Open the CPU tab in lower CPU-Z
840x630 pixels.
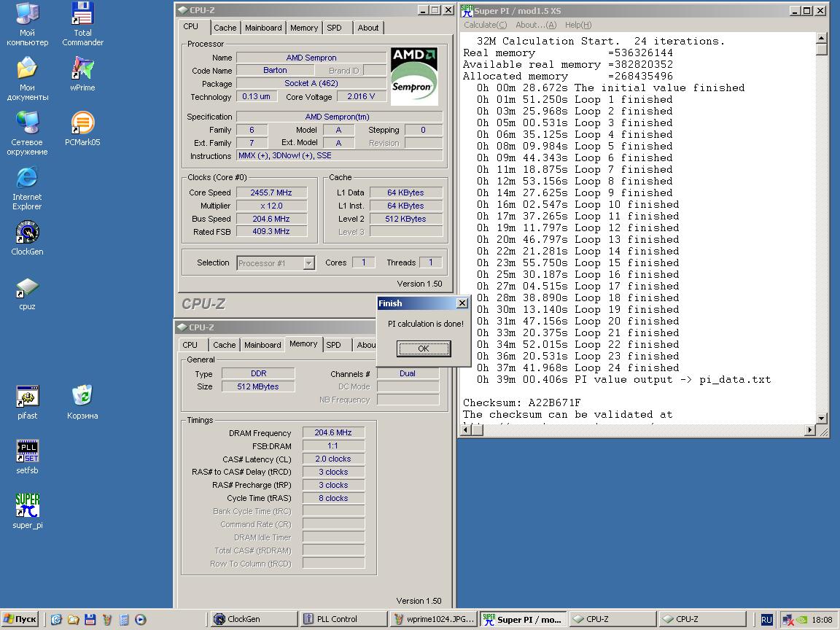tap(190, 345)
